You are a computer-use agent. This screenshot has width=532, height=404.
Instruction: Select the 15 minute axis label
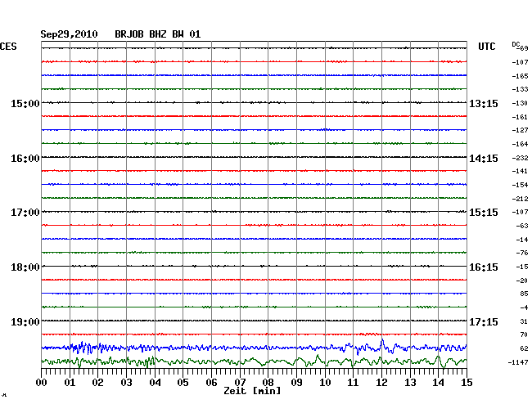tap(467, 383)
